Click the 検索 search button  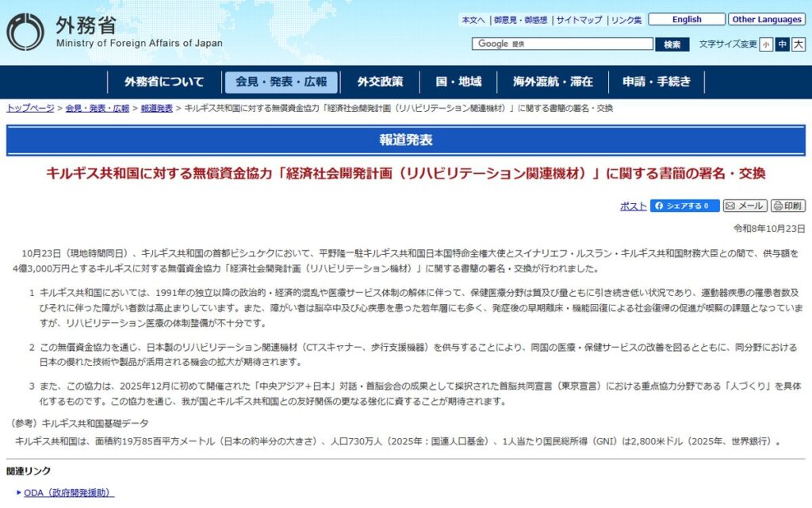tap(672, 44)
